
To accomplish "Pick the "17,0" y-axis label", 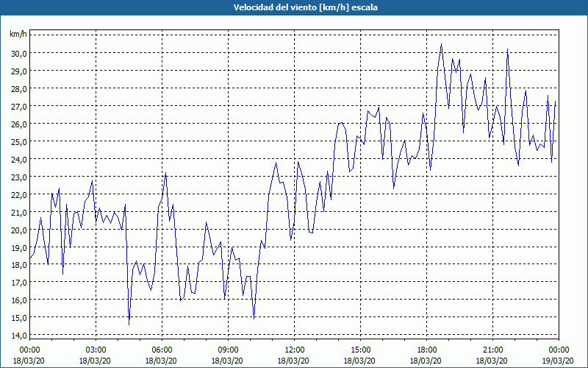I will 19,283.
